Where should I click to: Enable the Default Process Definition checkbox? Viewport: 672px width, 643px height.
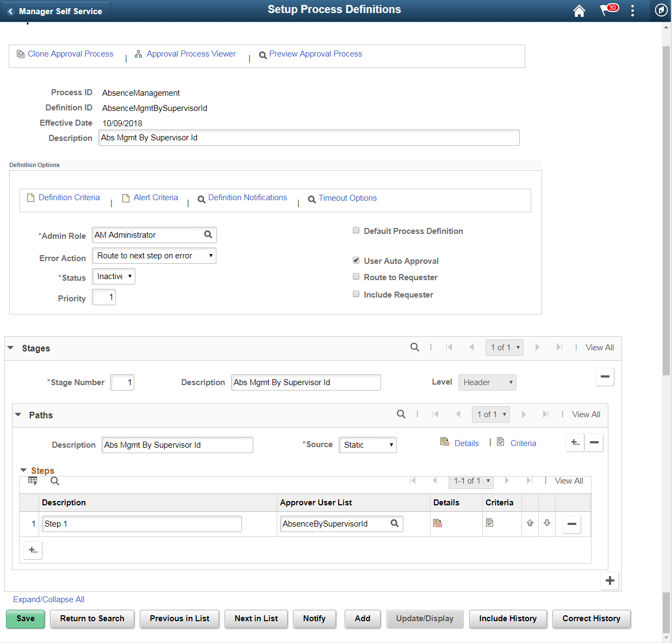[356, 230]
